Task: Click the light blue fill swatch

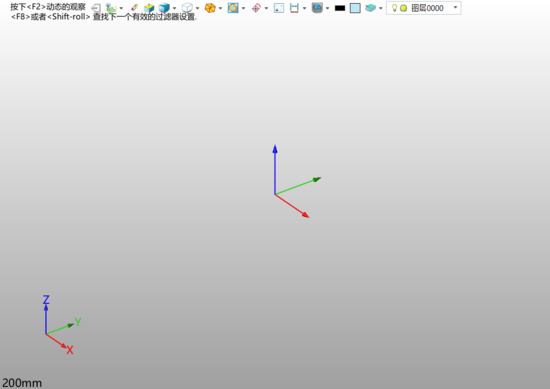Action: 355,8
